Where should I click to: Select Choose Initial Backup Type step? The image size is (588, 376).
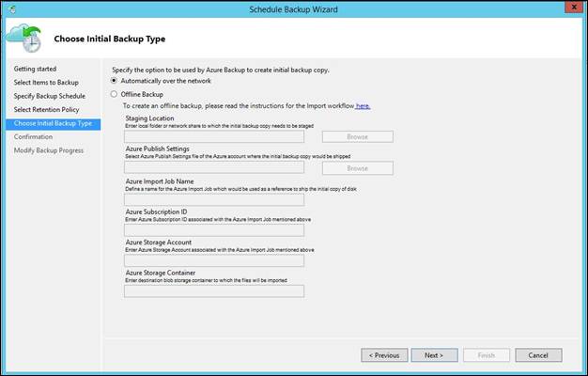pos(53,123)
